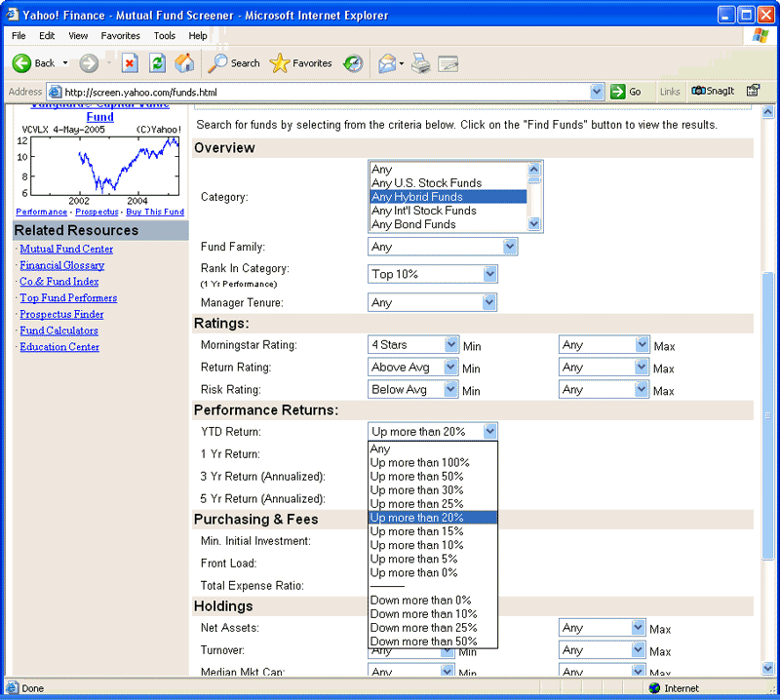Open the Favorites menu
The width and height of the screenshot is (780, 700).
[x=120, y=35]
